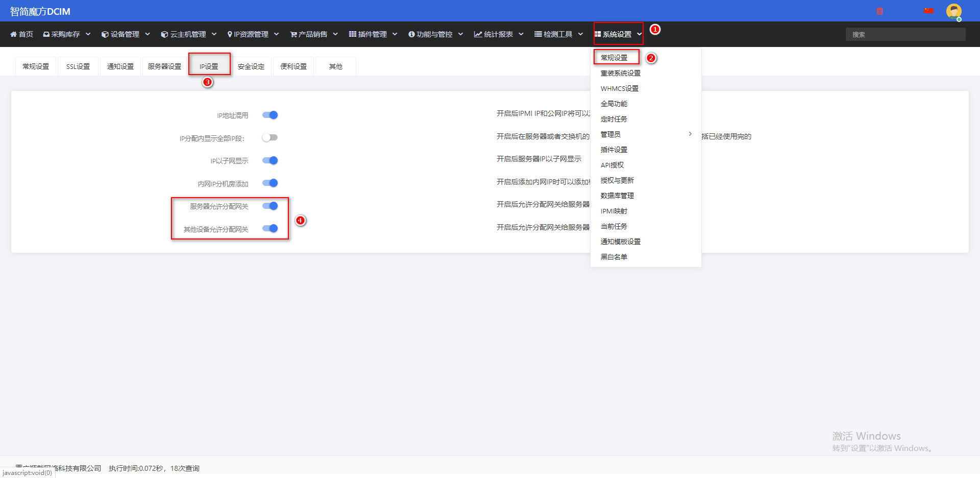
Task: Select 数据库管理 from the dropdown menu
Action: [617, 196]
